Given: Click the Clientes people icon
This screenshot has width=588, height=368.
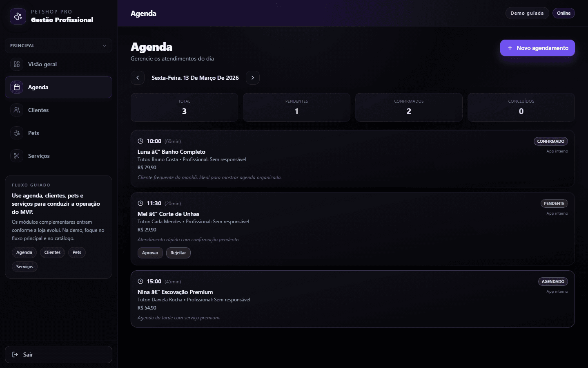Looking at the screenshot, I should [x=17, y=110].
